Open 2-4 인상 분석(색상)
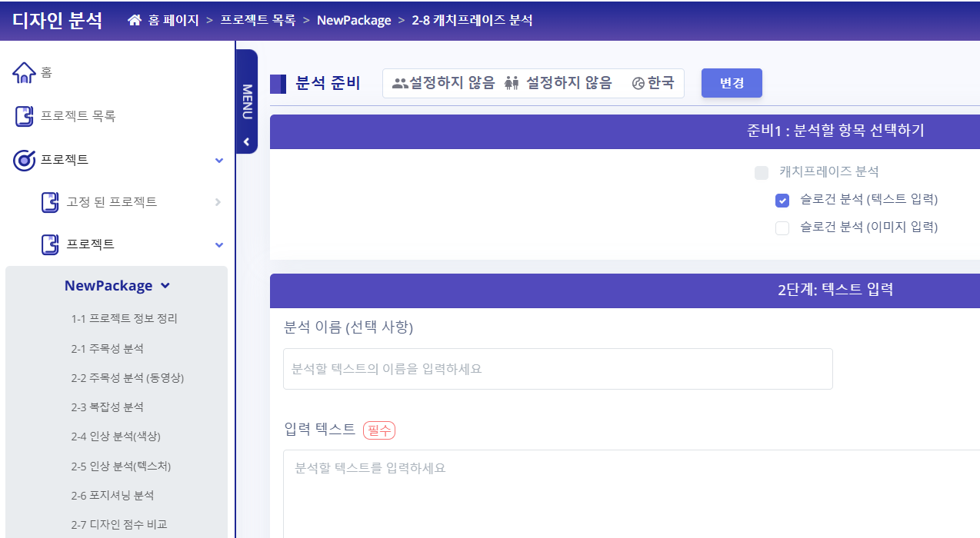The height and width of the screenshot is (538, 980). (115, 436)
